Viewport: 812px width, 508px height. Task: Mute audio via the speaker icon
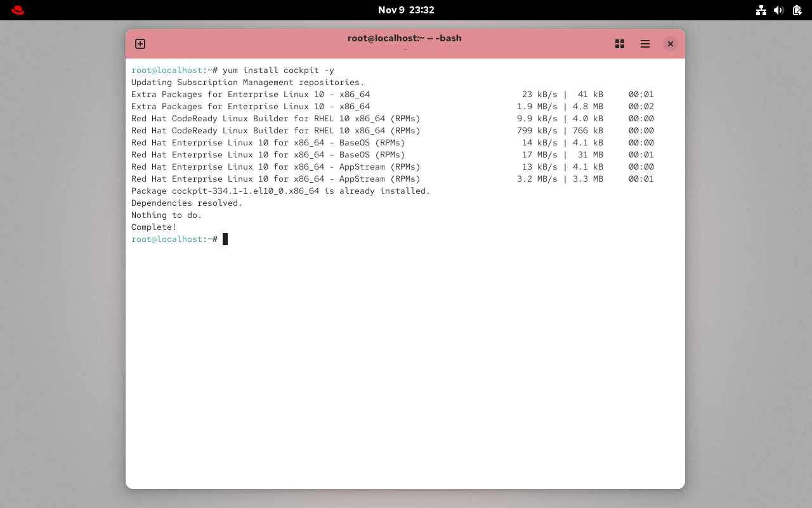(779, 10)
